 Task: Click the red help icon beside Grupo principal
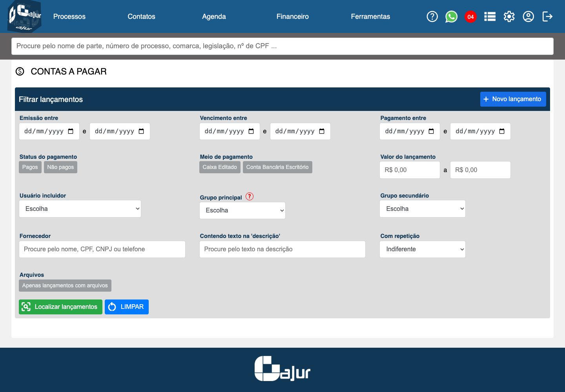tap(250, 196)
